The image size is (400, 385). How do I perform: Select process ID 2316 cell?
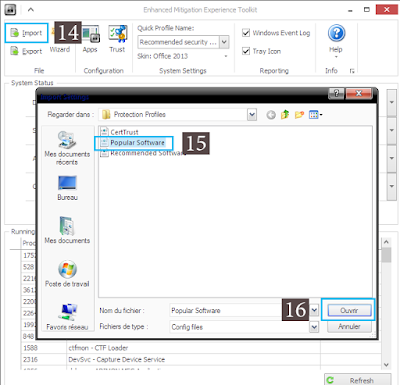(x=44, y=360)
